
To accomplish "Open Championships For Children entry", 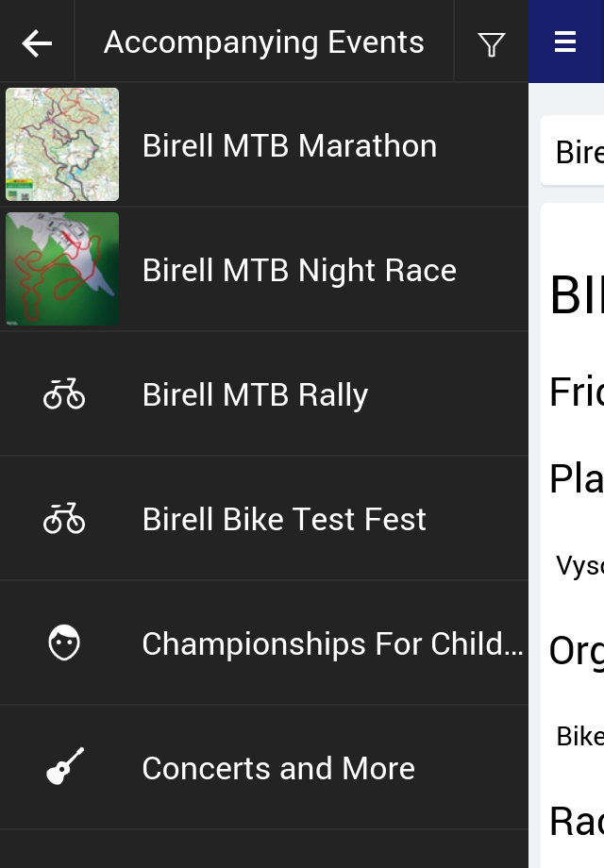I will tap(264, 643).
